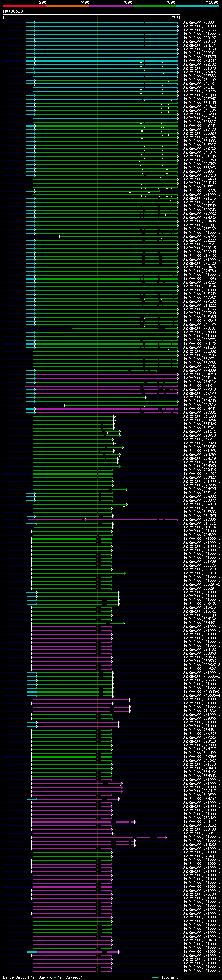The height and width of the screenshot is (980, 222).
Task: Select hit label UniRef100_A3AYV5
Action: click(199, 237)
